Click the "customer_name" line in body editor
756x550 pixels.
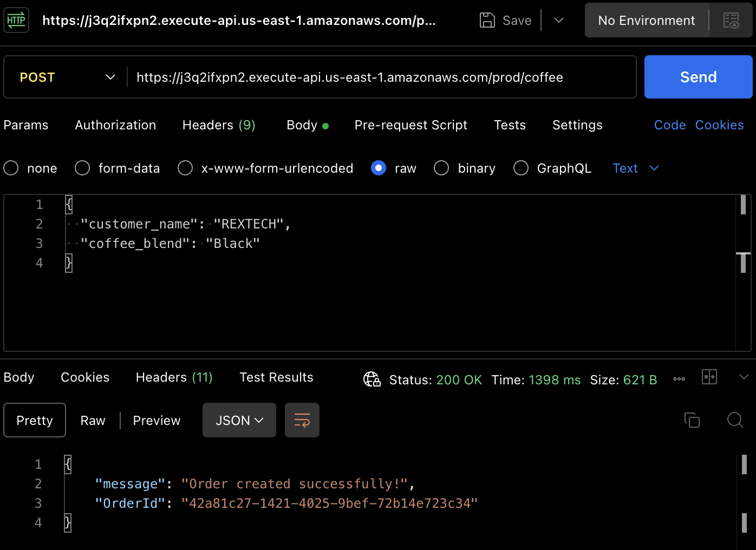[x=186, y=224]
